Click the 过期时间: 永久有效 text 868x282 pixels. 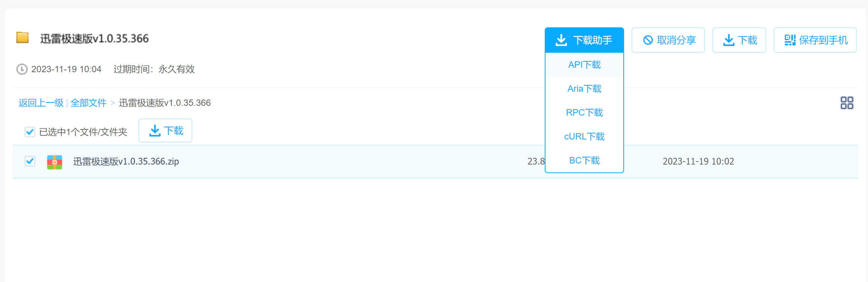click(x=154, y=69)
